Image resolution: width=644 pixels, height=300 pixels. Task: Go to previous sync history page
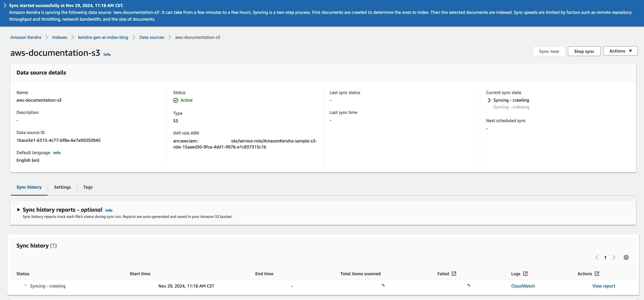(x=597, y=257)
